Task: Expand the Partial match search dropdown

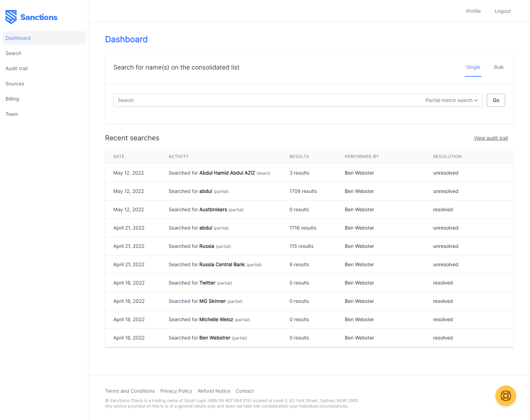Action: [452, 100]
